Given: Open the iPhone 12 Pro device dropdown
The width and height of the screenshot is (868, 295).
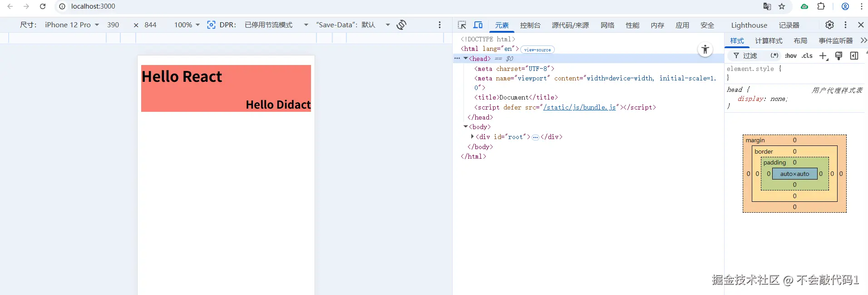Looking at the screenshot, I should click(x=72, y=25).
